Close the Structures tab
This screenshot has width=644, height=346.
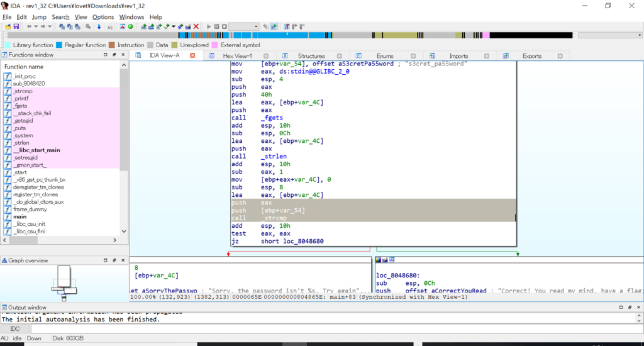pos(340,56)
